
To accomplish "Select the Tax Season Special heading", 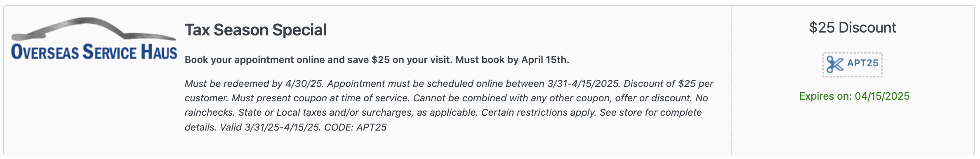I will pyautogui.click(x=256, y=30).
